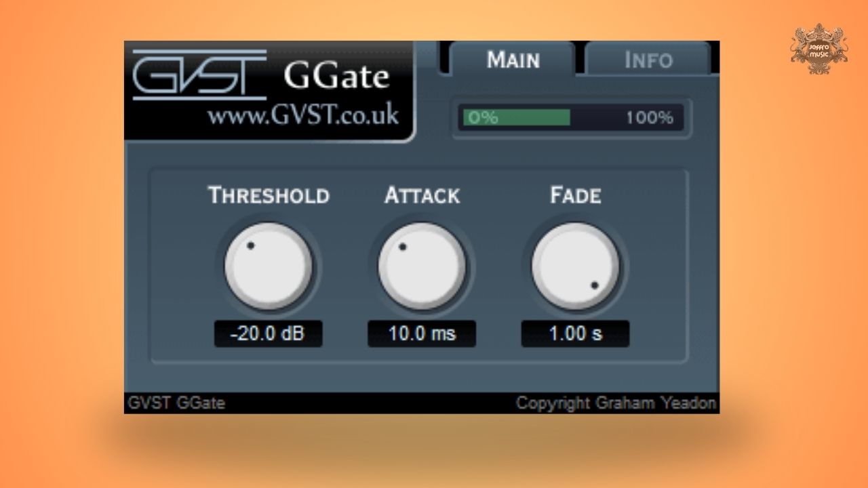
Task: Click the Threshold label text
Action: (x=269, y=195)
